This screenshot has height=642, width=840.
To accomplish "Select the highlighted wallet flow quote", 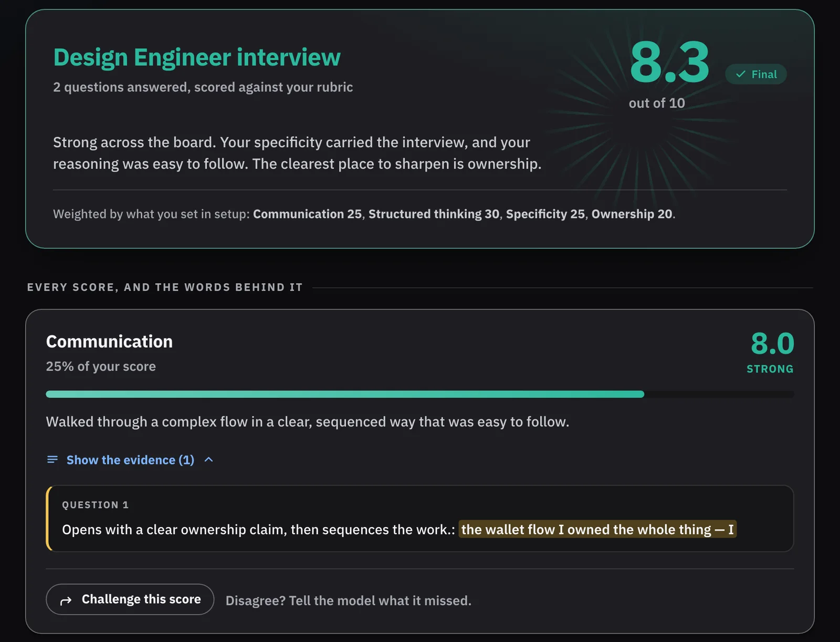I will pos(597,529).
